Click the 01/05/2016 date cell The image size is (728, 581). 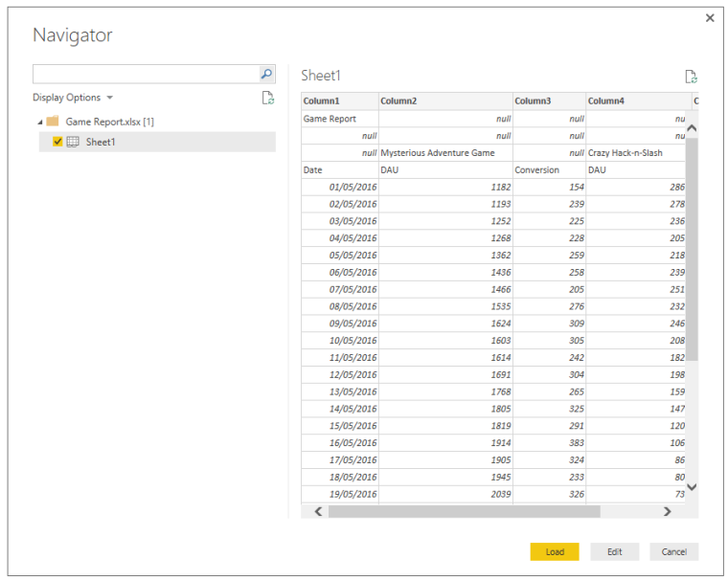340,187
